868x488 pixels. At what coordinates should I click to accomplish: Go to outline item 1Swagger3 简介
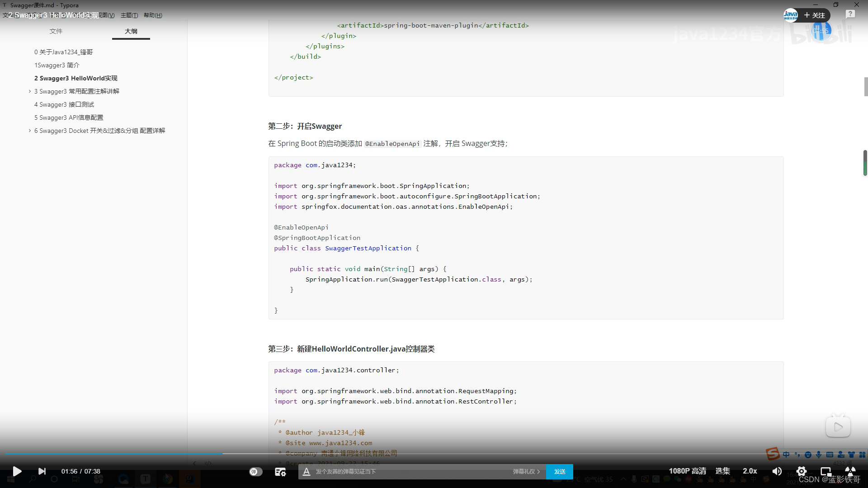coord(57,65)
